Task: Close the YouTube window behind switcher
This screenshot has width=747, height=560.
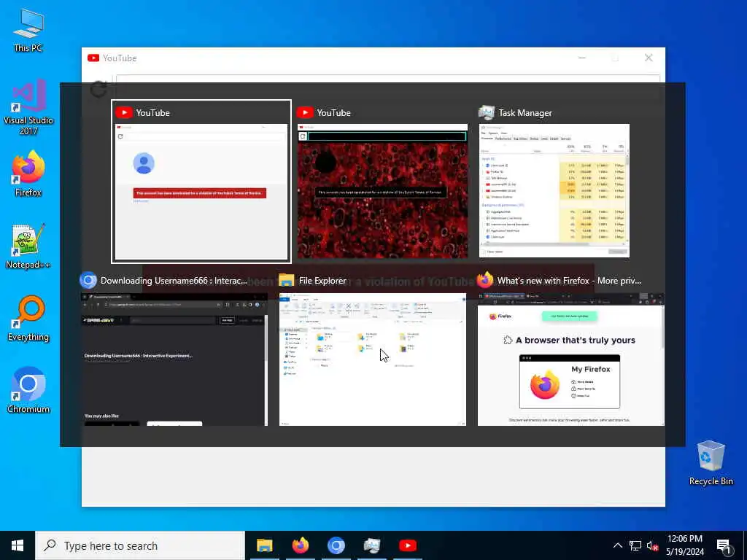Action: [x=649, y=58]
